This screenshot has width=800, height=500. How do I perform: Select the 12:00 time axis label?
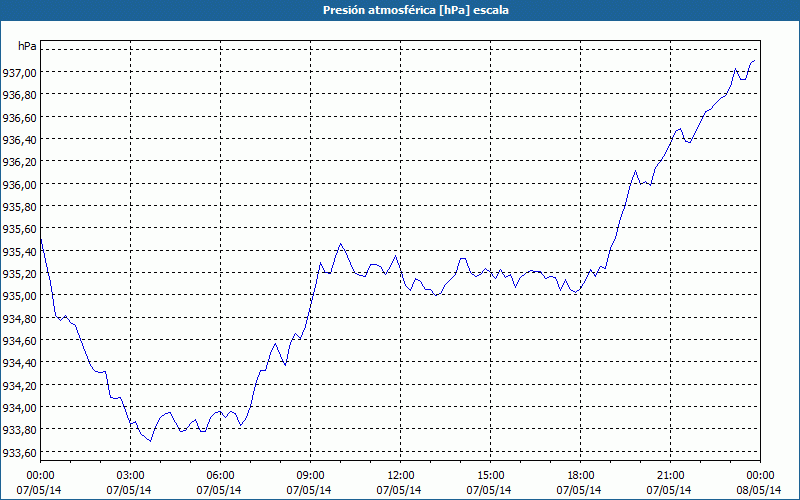[x=401, y=476]
